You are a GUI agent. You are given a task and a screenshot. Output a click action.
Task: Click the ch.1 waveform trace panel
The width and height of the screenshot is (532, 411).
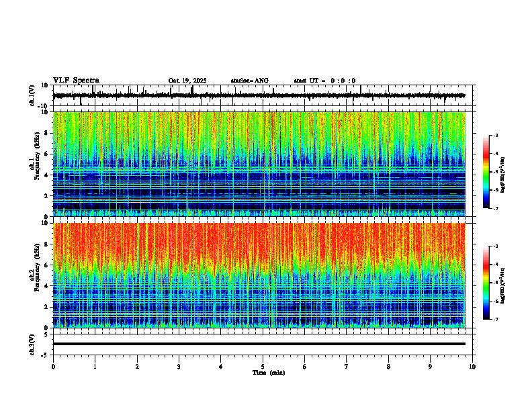(264, 95)
